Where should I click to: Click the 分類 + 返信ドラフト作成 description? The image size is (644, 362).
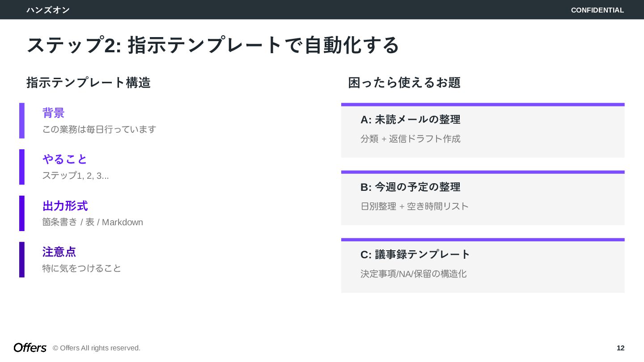[410, 139]
